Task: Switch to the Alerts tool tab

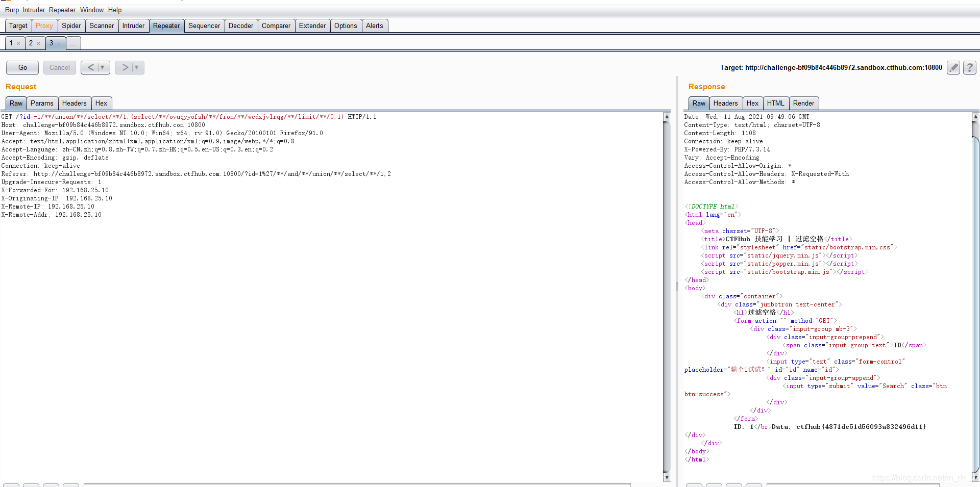Action: [374, 25]
